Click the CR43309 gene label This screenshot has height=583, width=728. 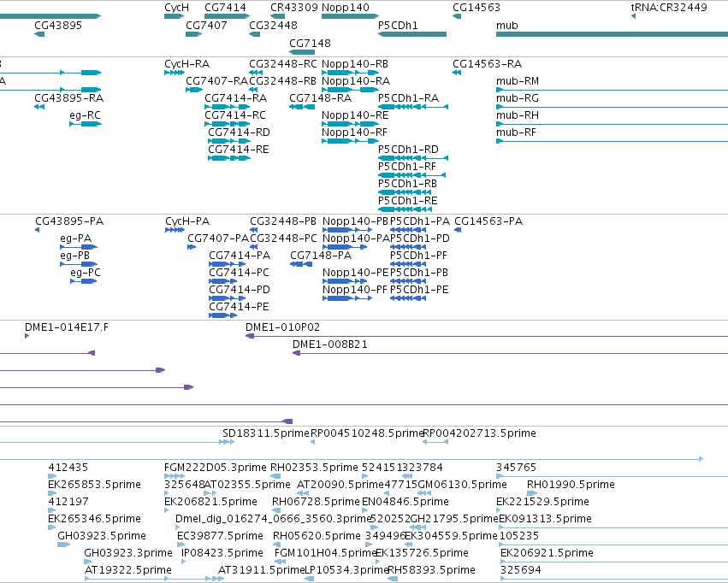click(294, 8)
